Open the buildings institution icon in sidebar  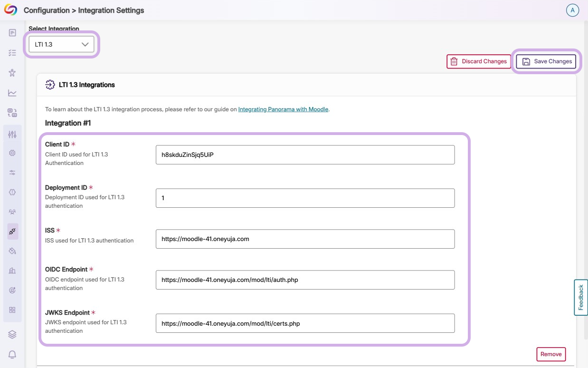tap(12, 271)
